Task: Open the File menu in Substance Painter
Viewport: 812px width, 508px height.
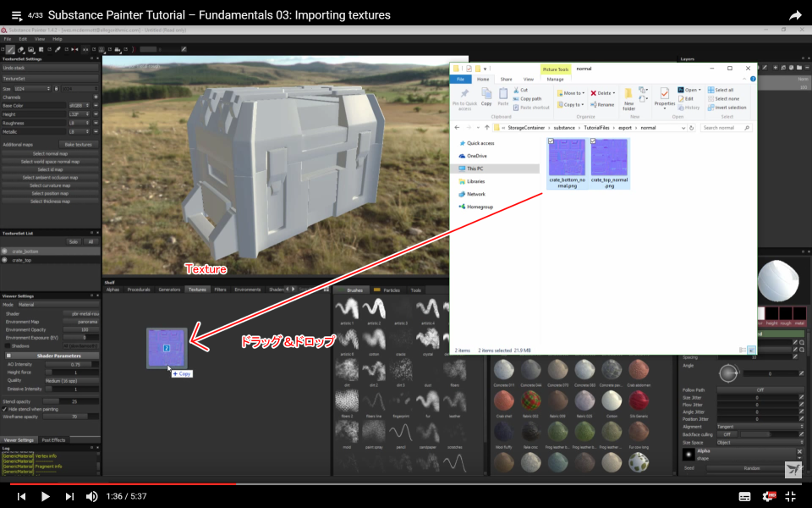Action: coord(8,39)
